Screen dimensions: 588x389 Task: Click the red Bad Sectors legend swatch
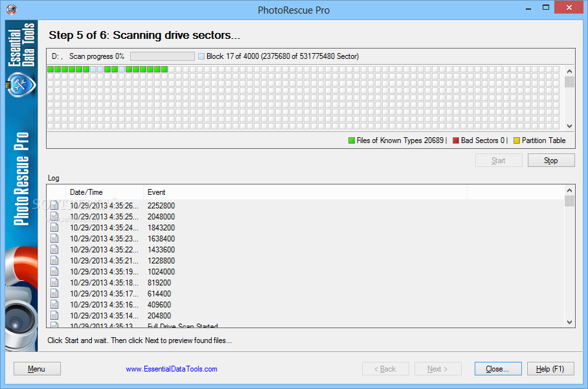[456, 140]
